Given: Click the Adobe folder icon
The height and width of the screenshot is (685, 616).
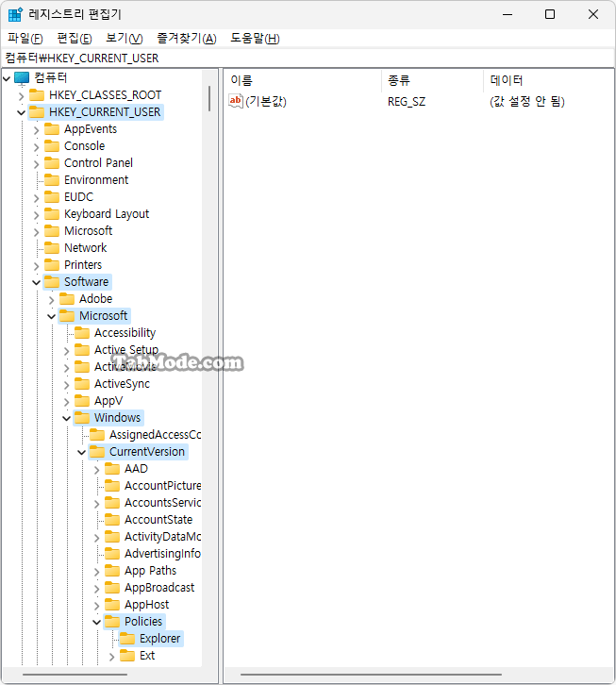Looking at the screenshot, I should [67, 299].
